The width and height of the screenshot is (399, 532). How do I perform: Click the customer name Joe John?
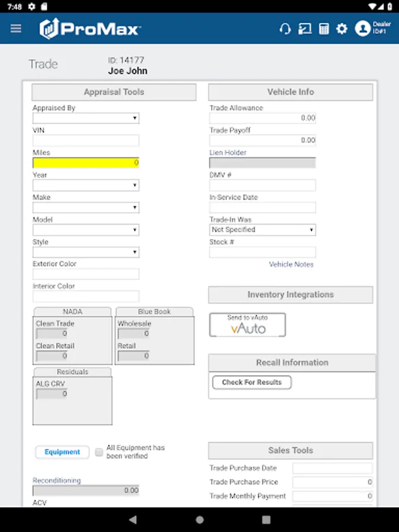pos(128,71)
